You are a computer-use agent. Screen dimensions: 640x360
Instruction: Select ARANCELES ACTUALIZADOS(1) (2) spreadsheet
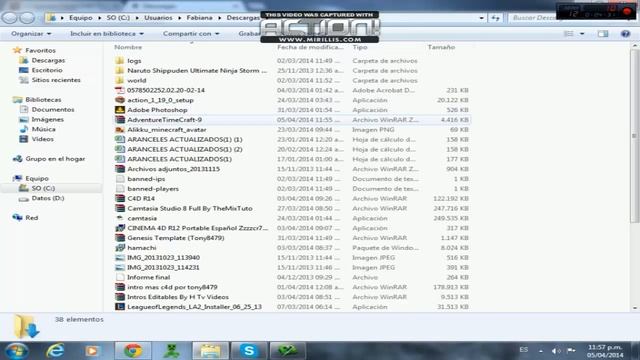coord(184,149)
